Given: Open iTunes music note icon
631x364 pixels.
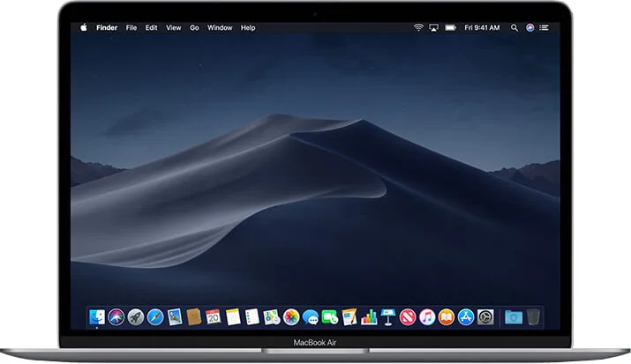Looking at the screenshot, I should point(427,317).
